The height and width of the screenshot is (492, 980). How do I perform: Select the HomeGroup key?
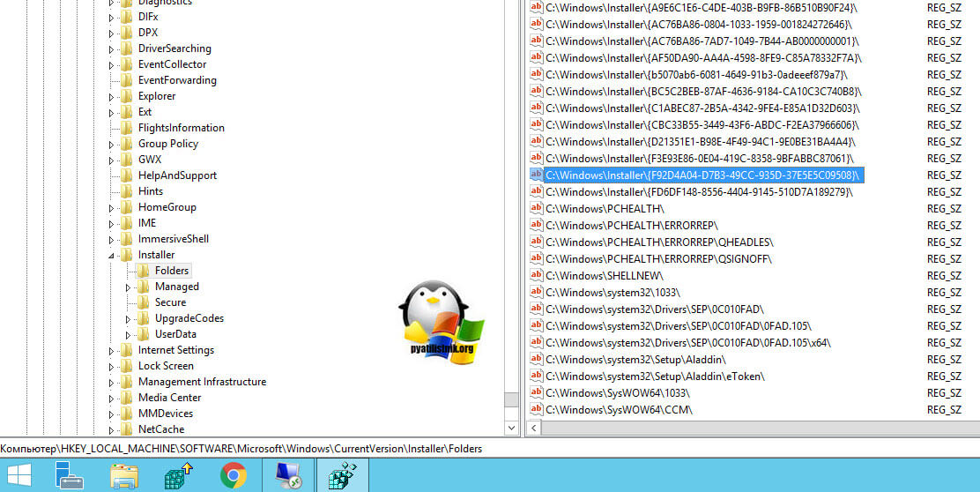click(167, 207)
